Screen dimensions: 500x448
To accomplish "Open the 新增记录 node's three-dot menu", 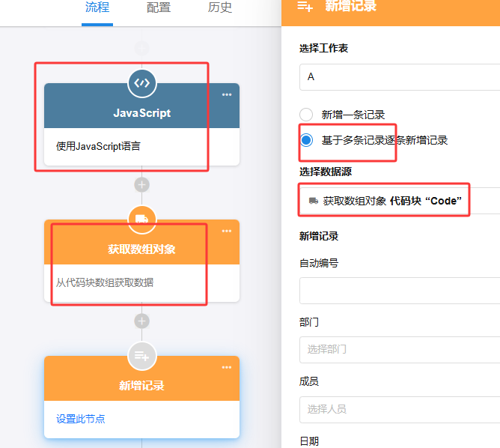I will pyautogui.click(x=227, y=367).
